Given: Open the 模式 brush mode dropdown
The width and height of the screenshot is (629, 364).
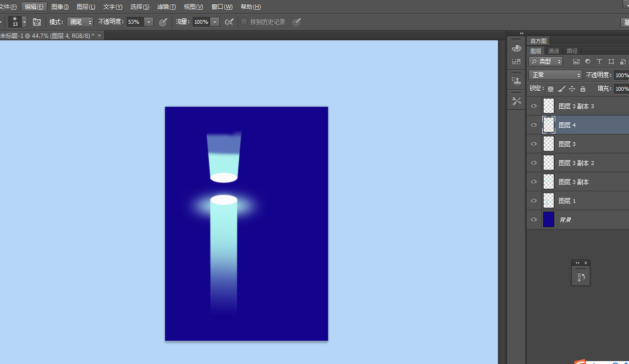Looking at the screenshot, I should point(80,22).
